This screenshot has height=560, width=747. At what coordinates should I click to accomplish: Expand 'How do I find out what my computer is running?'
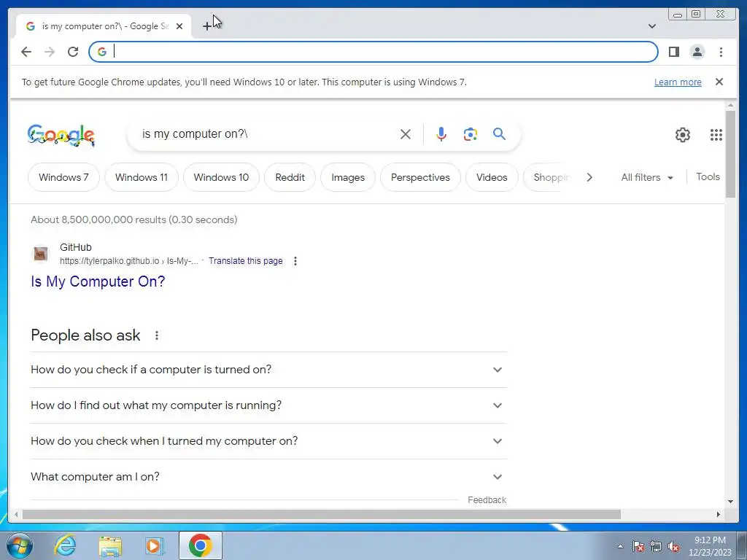268,405
